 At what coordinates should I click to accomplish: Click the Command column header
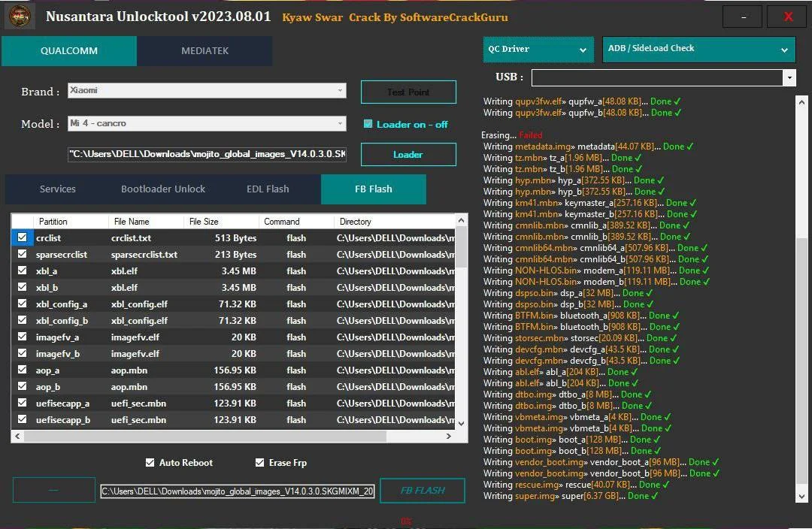coord(296,222)
